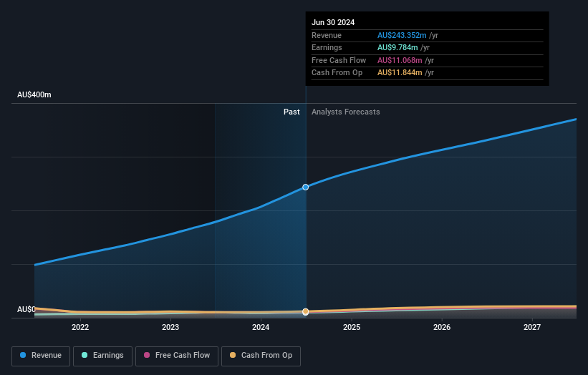
Task: Click the Revenue row label in tooltip
Action: 327,35
